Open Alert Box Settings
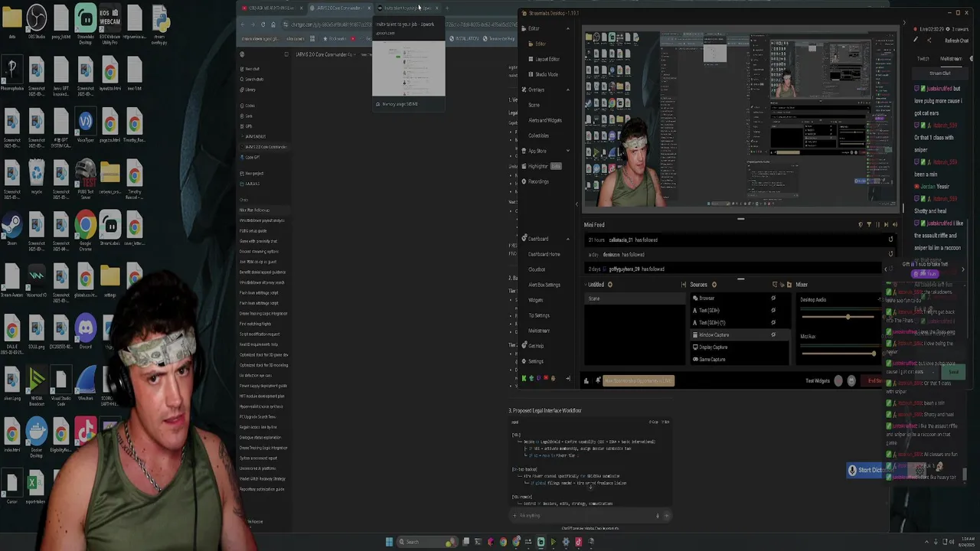Screen dimensions: 980x551 click(x=544, y=285)
